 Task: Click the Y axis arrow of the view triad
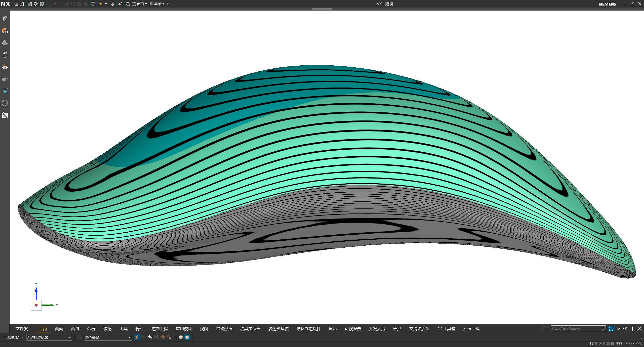tap(48, 305)
